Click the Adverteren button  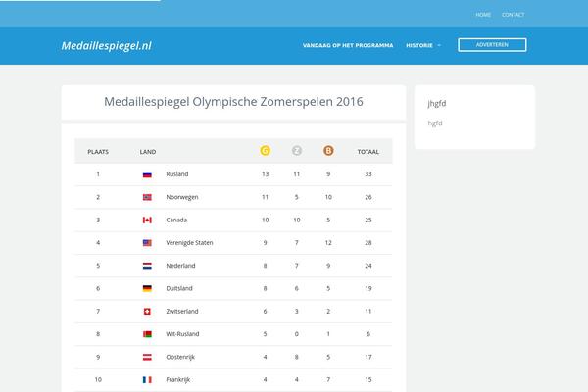[x=492, y=45]
